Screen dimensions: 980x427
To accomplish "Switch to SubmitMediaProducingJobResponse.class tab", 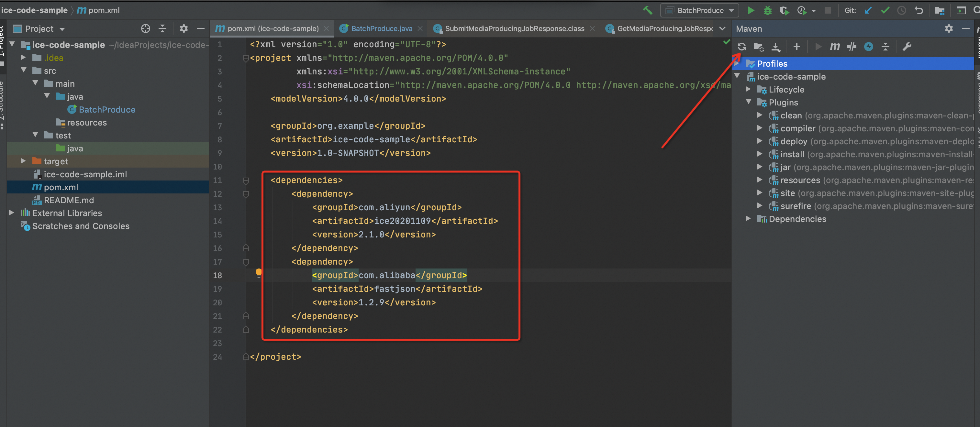I will pos(514,28).
